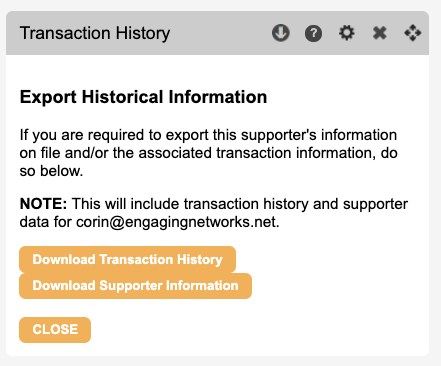The image size is (441, 366).
Task: Open help via the question mark icon
Action: point(313,33)
